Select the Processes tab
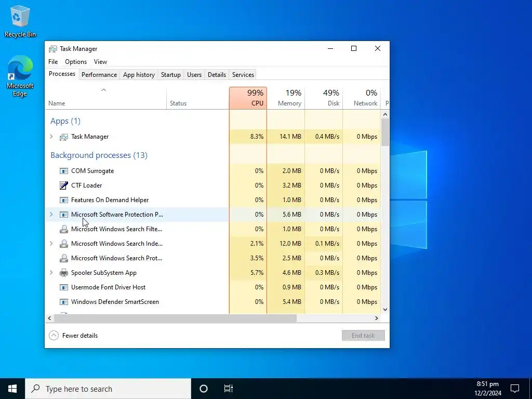Viewport: 532px width, 399px height. [x=62, y=74]
